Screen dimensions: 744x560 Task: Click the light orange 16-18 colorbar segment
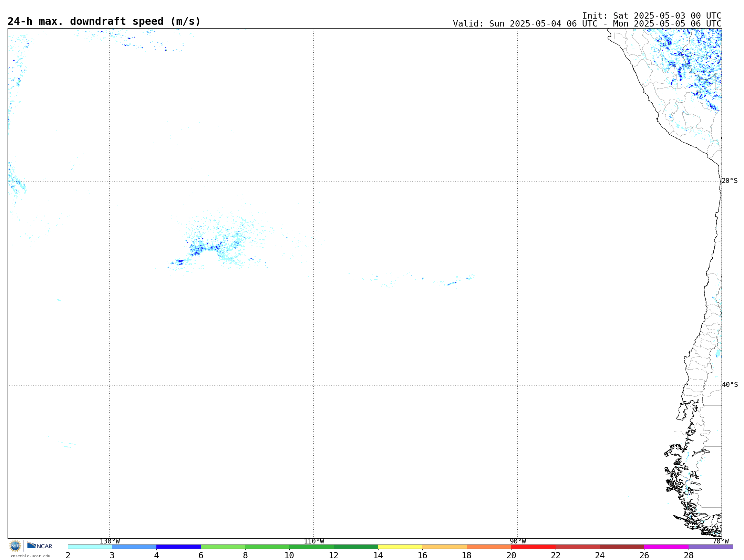(x=445, y=547)
